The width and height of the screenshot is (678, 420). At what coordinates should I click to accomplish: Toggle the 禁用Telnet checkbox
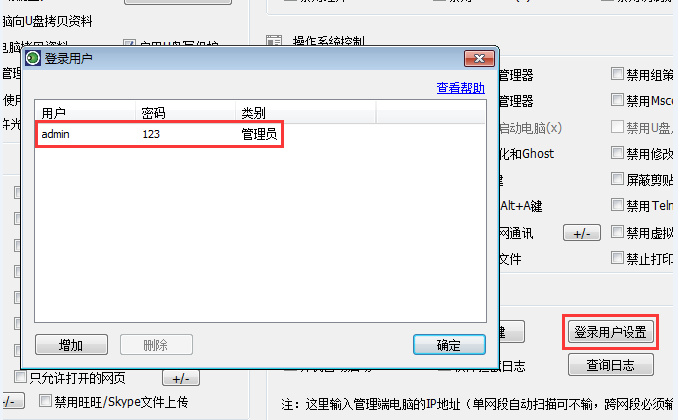click(617, 205)
